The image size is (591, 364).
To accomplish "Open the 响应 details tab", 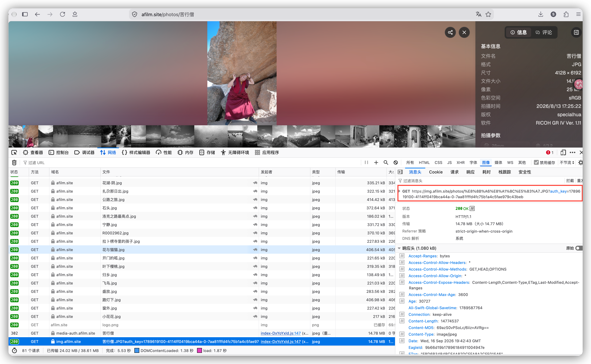I will [470, 172].
